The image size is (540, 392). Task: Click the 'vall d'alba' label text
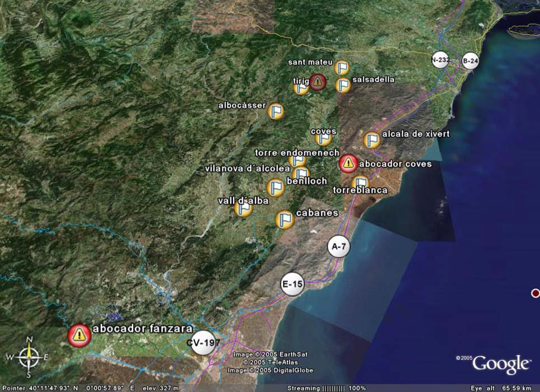tap(243, 200)
